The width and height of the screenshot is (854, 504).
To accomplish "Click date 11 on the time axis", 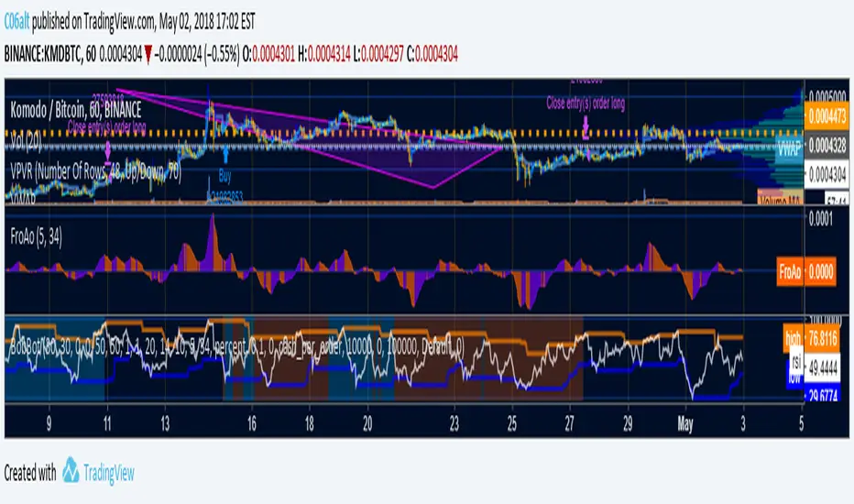I will 107,424.
